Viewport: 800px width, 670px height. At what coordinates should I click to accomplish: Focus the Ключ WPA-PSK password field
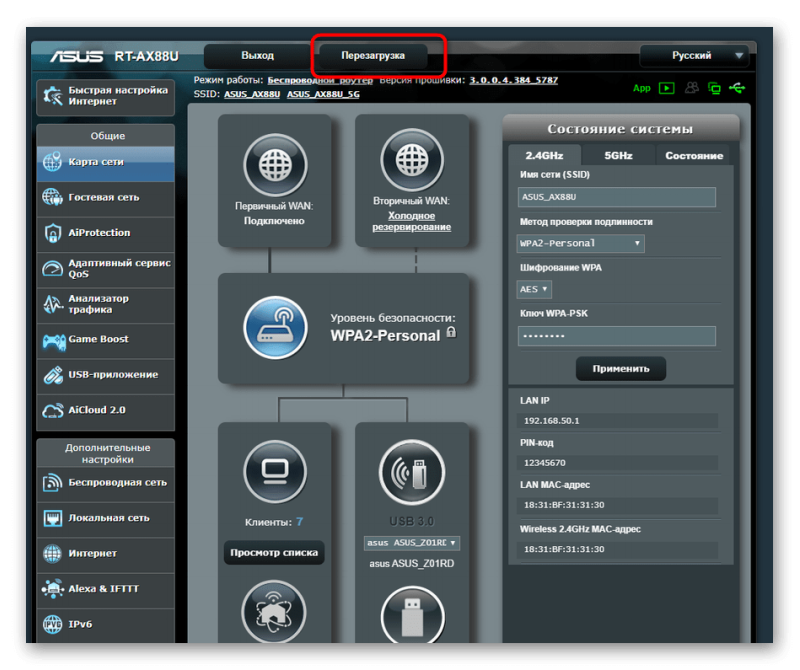point(616,336)
